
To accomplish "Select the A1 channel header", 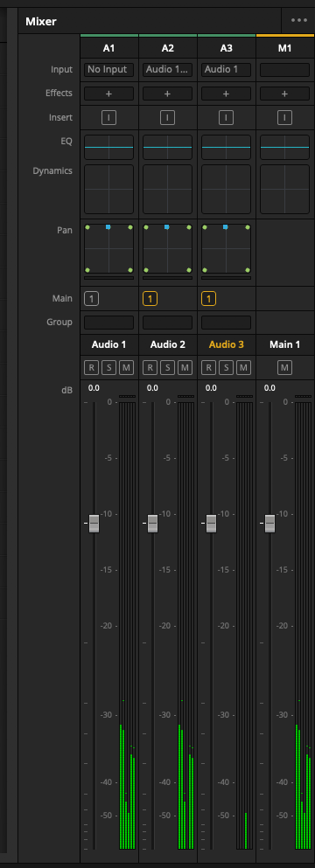I will [108, 48].
